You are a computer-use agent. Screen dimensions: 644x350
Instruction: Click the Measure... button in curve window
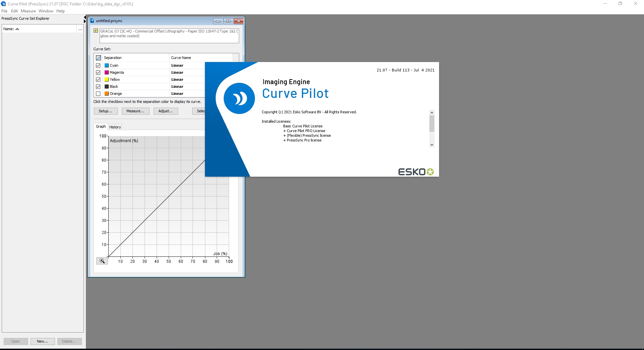pyautogui.click(x=135, y=111)
